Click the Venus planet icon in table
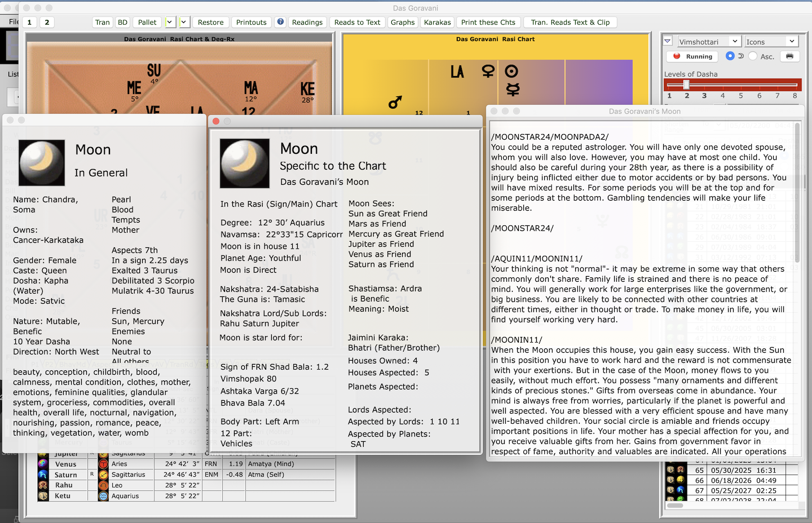 coord(43,464)
